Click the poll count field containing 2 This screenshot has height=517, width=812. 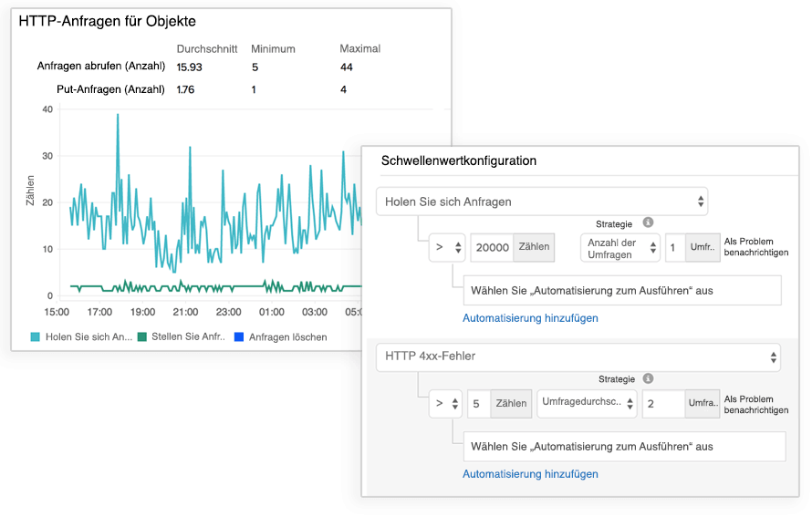(663, 404)
